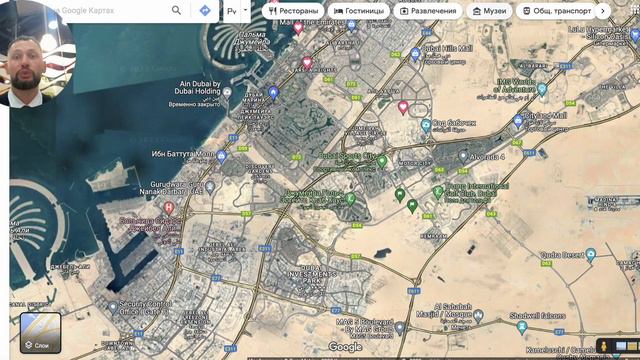Select the Ain Dubai attraction pin
The width and height of the screenshot is (640, 360).
(227, 92)
